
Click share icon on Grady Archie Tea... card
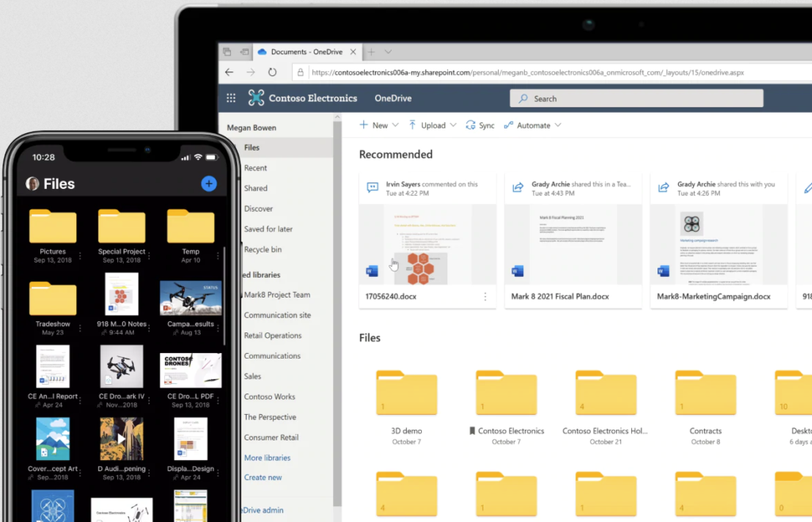(518, 187)
